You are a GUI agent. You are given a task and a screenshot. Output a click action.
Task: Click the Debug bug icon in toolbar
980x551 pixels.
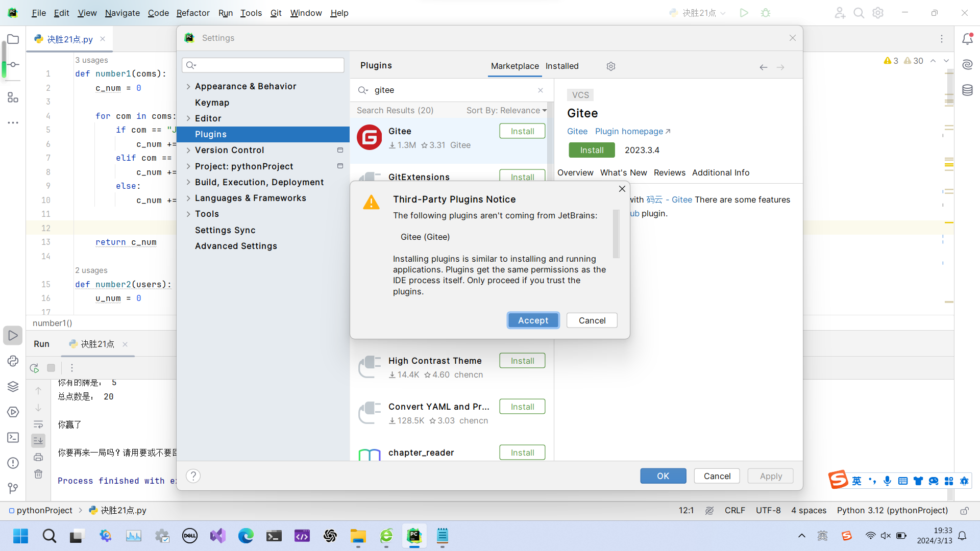pyautogui.click(x=766, y=13)
